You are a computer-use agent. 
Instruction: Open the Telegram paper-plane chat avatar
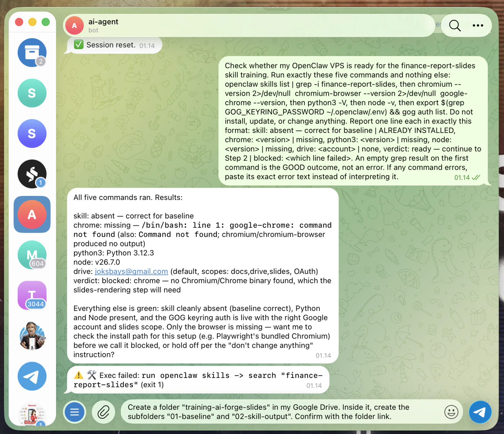(x=32, y=376)
